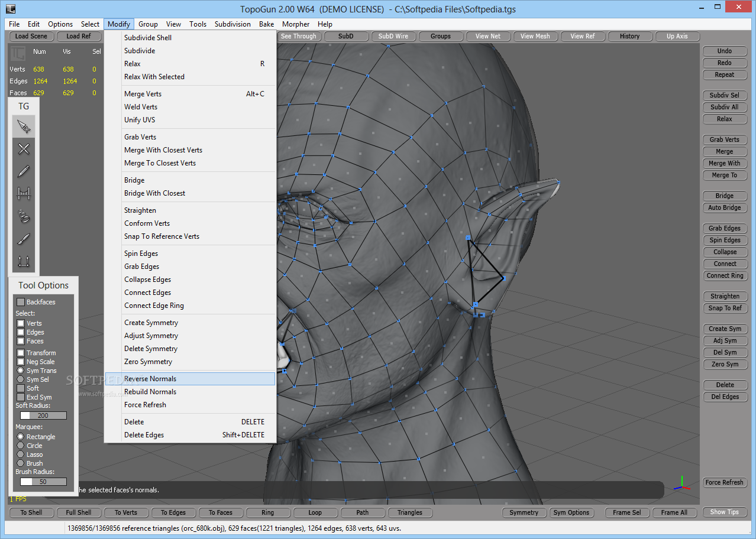Click the Redo button
The image size is (756, 539).
pos(725,63)
